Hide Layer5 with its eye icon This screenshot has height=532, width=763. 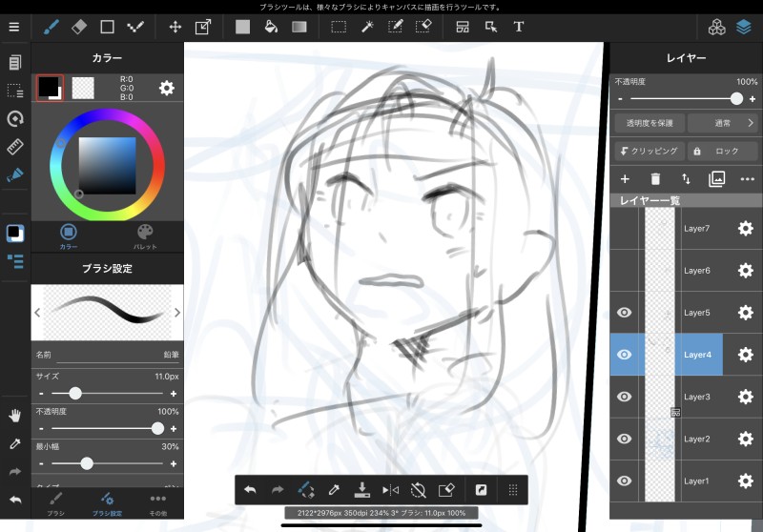pos(625,312)
